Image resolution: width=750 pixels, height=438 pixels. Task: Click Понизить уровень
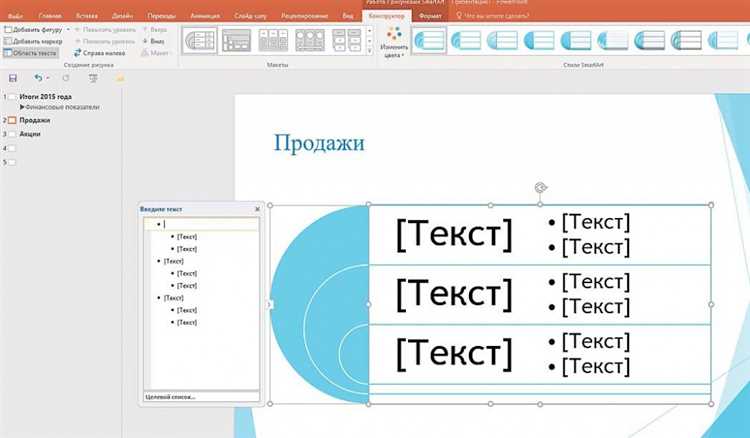(105, 41)
